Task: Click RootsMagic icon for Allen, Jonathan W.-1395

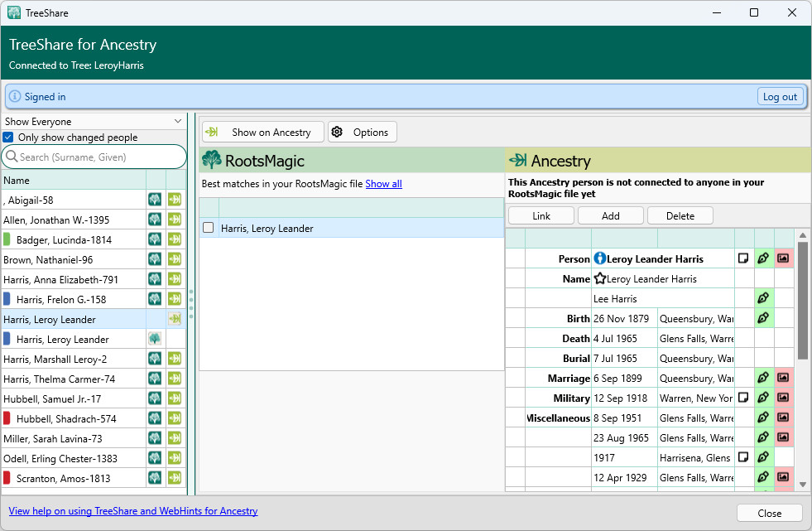Action: pyautogui.click(x=155, y=220)
